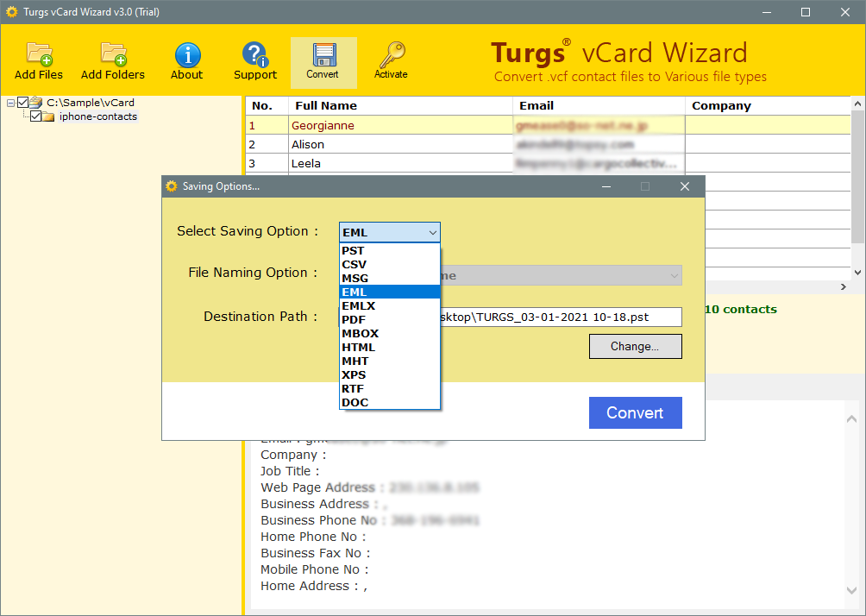
Task: Choose EMLX from the saving list
Action: (x=389, y=306)
